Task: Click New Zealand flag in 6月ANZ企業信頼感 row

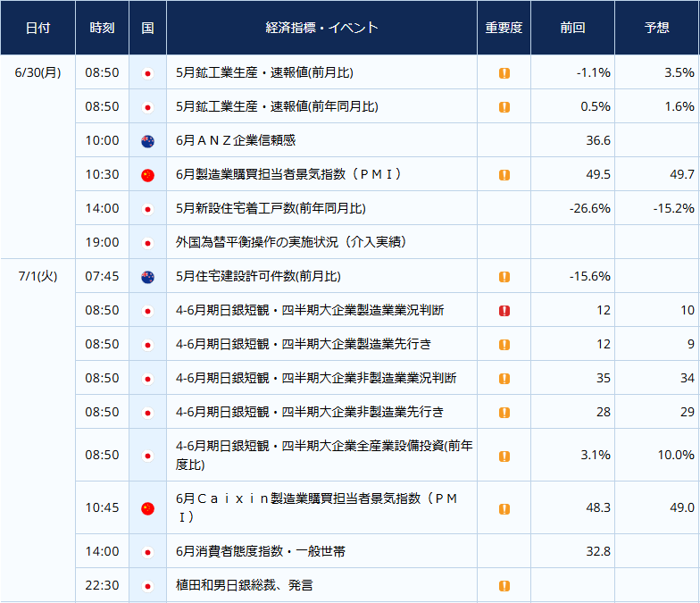Action: coord(147,141)
